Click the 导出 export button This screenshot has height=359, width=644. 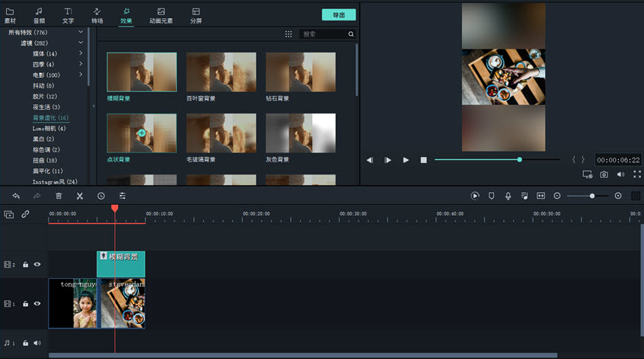click(339, 14)
